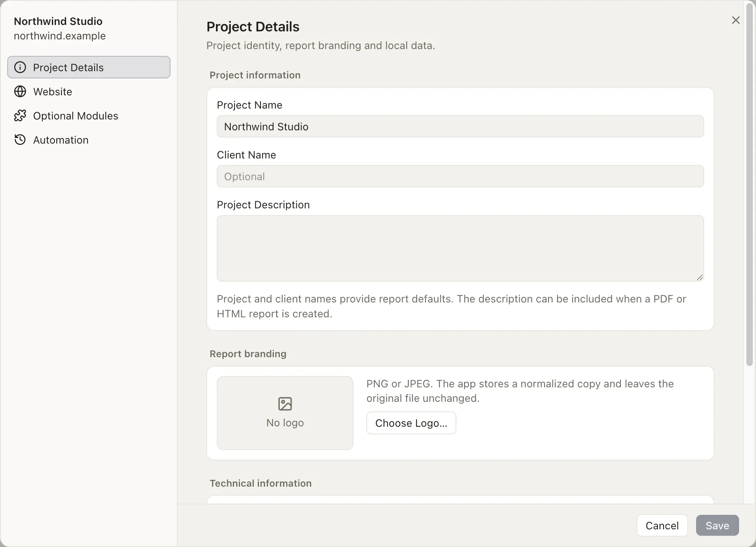Click the info icon beside Project Details
756x547 pixels.
point(20,67)
